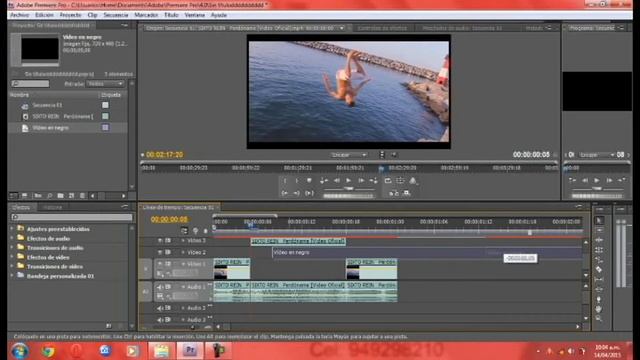
Task: Click Source monitor jog wheel
Action: point(349,196)
